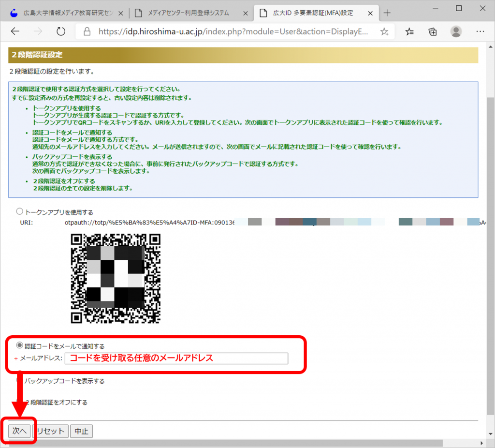The height and width of the screenshot is (448, 495).
Task: Click the 2段階認証設定 heading
Action: click(x=37, y=55)
